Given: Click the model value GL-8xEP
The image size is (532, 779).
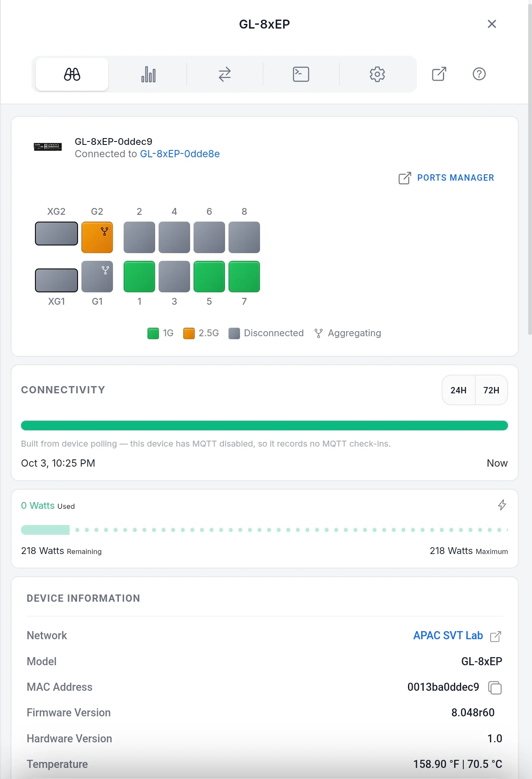Looking at the screenshot, I should pyautogui.click(x=482, y=661).
